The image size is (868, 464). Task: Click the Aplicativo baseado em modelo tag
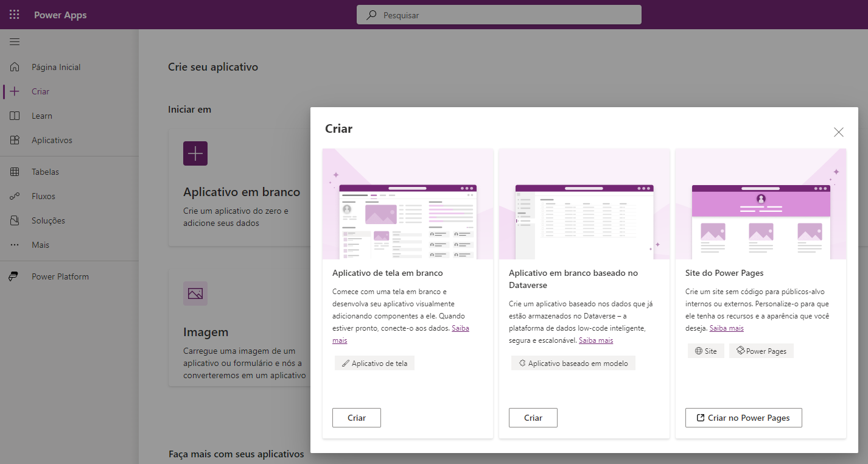point(573,363)
